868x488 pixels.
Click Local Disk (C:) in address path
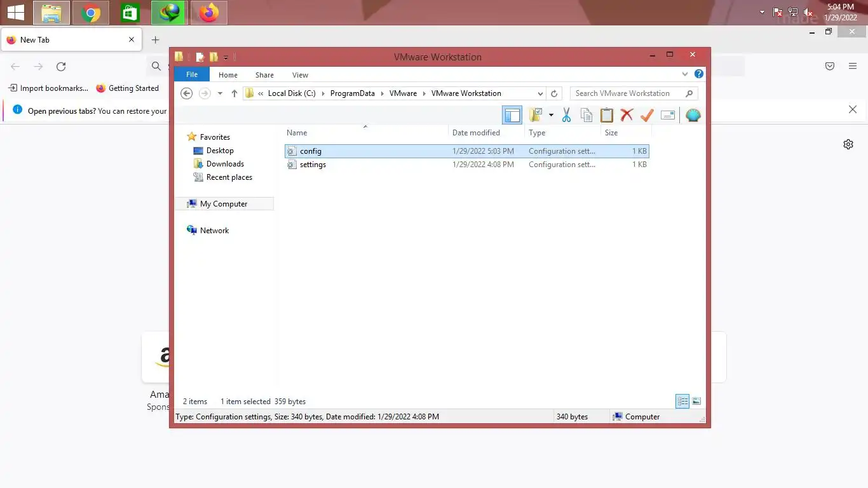point(292,93)
